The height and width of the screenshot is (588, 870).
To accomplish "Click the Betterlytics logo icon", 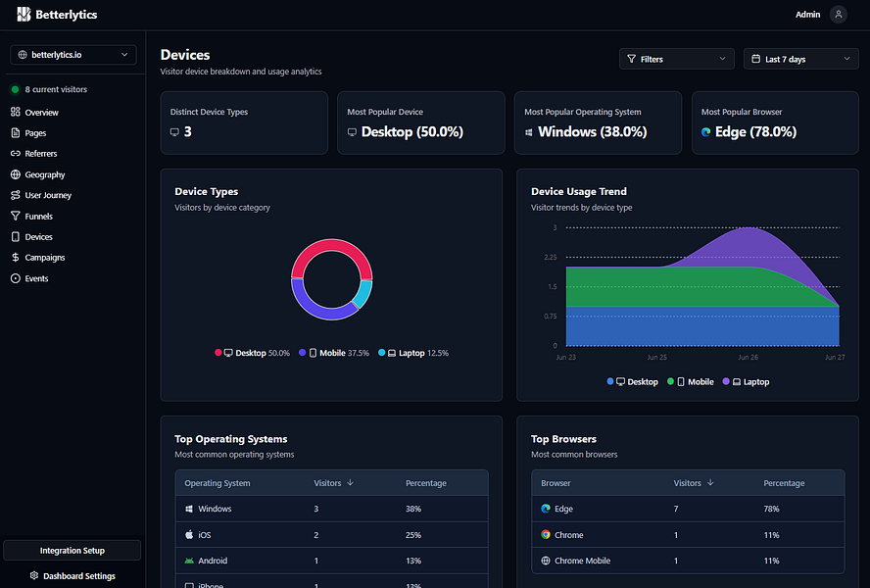I will pyautogui.click(x=24, y=15).
